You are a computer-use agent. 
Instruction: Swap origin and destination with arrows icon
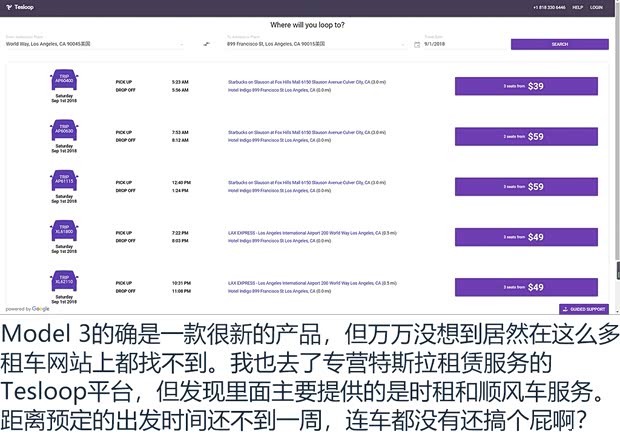pos(206,44)
